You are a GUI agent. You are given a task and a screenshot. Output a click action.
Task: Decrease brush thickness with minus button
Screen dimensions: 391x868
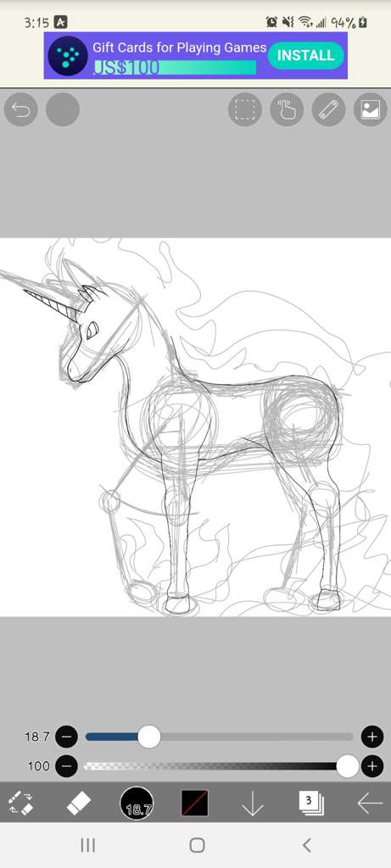(x=66, y=737)
